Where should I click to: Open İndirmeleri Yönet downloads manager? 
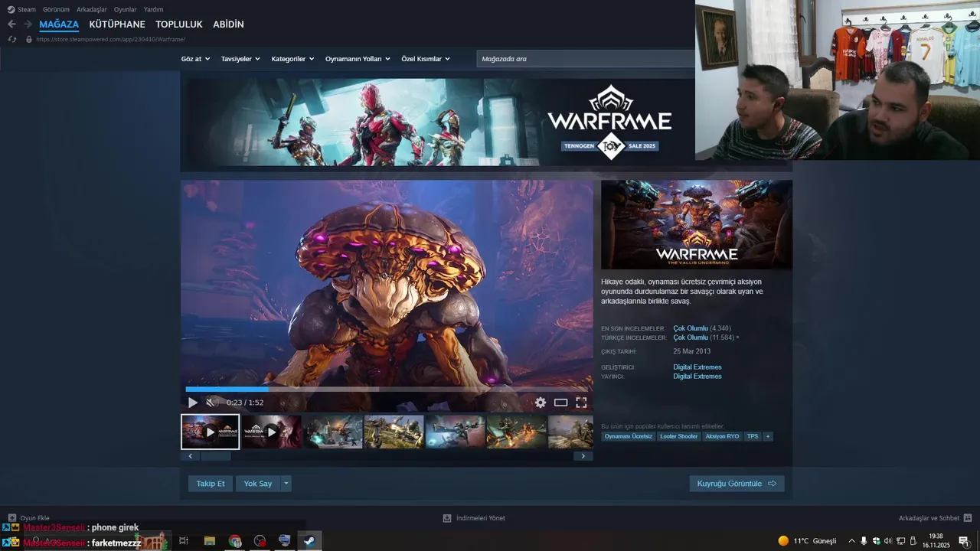pos(474,518)
